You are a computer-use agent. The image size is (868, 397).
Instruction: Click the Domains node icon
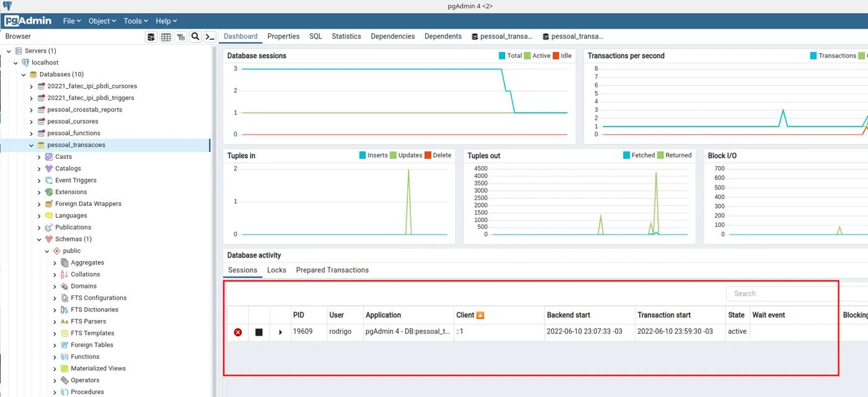click(x=64, y=287)
